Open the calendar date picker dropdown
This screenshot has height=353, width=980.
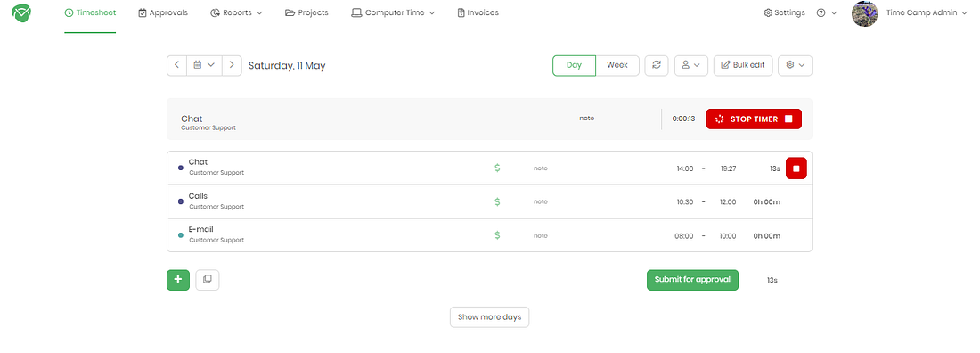pyautogui.click(x=204, y=65)
